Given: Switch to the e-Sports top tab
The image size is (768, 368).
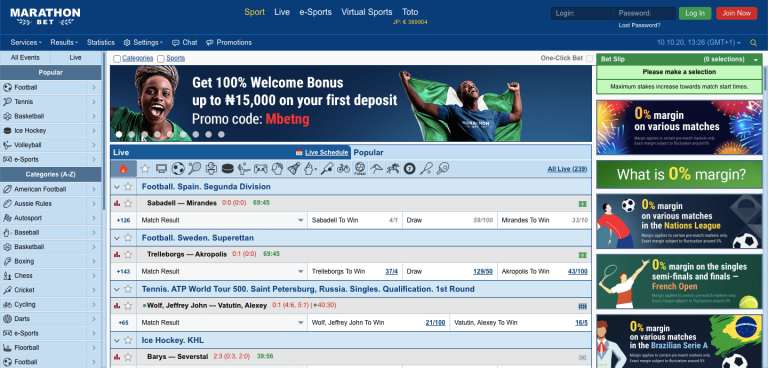Looking at the screenshot, I should [315, 12].
